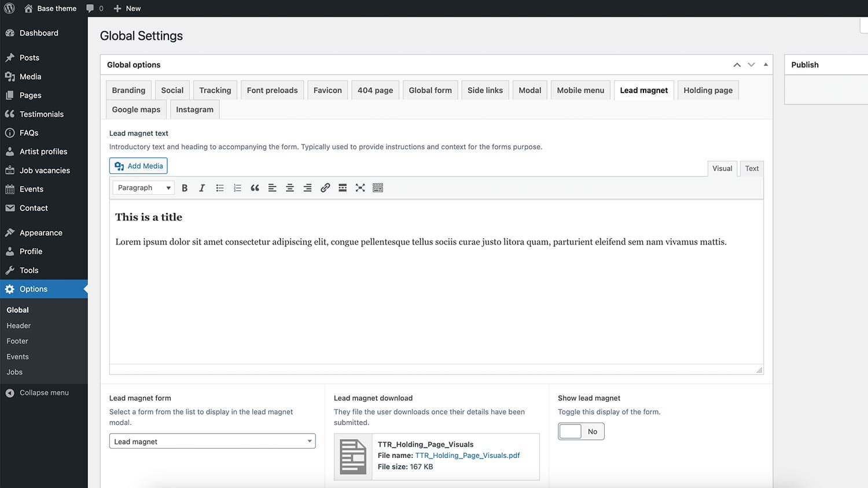The width and height of the screenshot is (868, 488).
Task: Collapse the Global options panel
Action: point(766,65)
